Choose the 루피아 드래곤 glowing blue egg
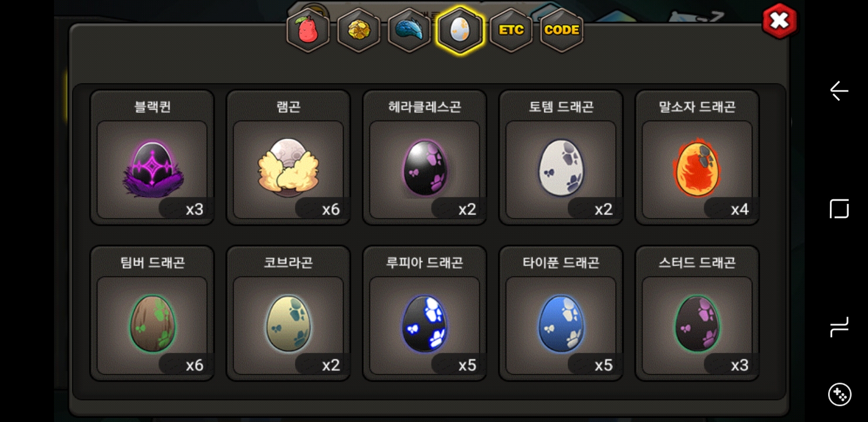 pyautogui.click(x=425, y=313)
